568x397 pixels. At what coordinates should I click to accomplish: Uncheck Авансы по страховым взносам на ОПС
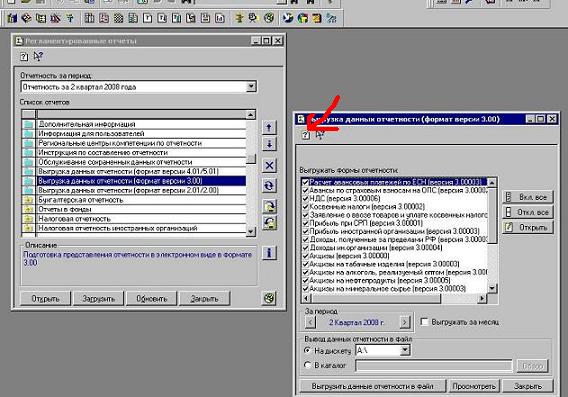click(305, 190)
